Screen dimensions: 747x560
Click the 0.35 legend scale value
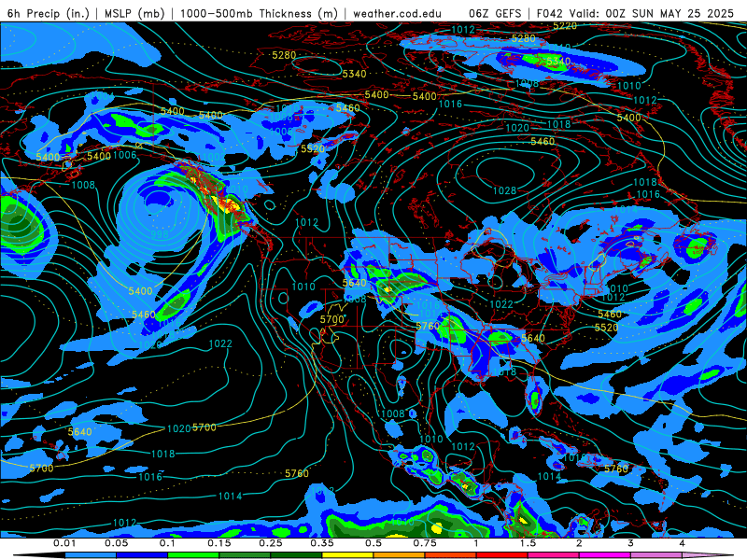322,543
